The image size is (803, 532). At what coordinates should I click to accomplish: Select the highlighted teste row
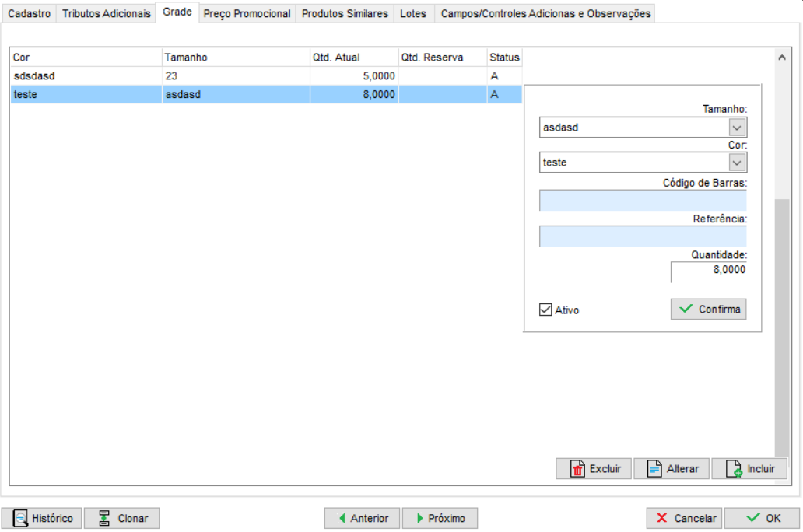[x=266, y=94]
